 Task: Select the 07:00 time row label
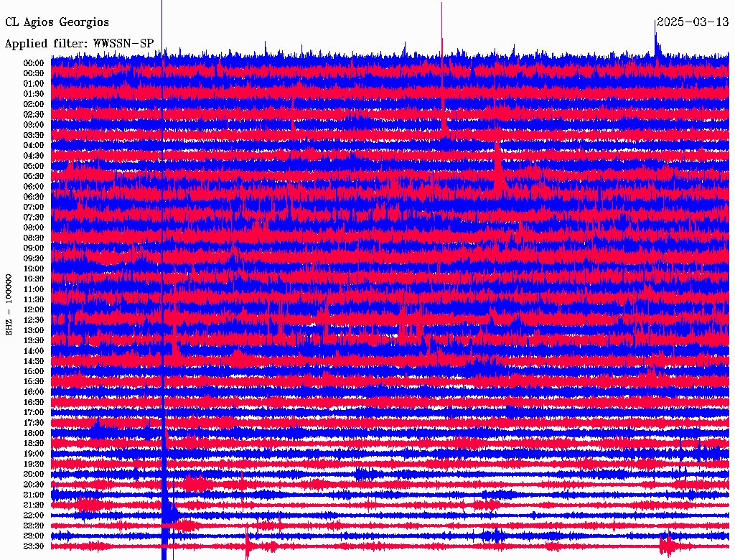pos(34,207)
